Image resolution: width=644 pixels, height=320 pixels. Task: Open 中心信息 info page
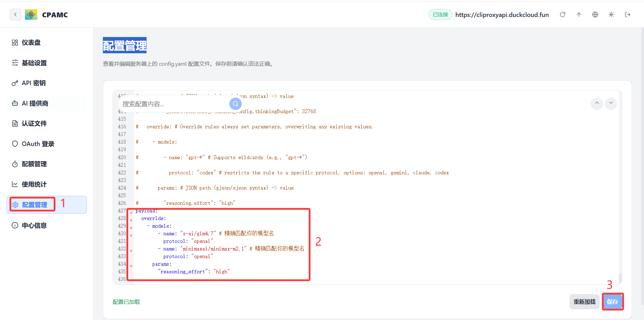(x=46, y=226)
